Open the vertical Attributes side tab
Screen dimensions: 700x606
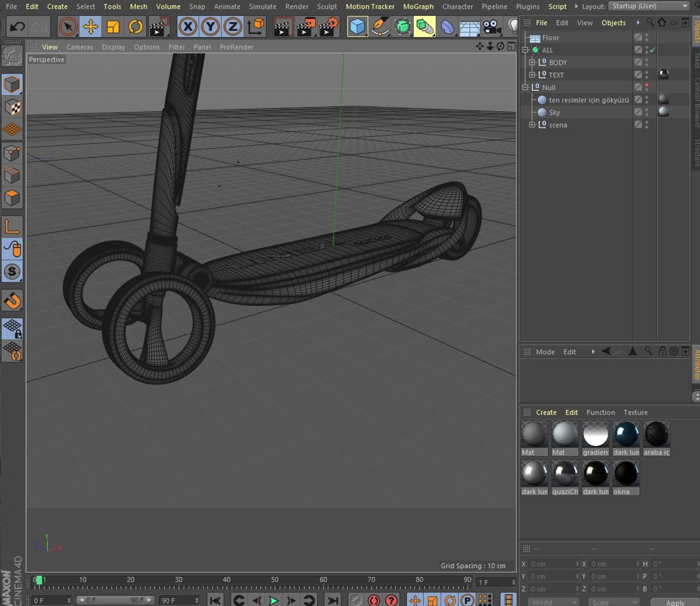(696, 364)
